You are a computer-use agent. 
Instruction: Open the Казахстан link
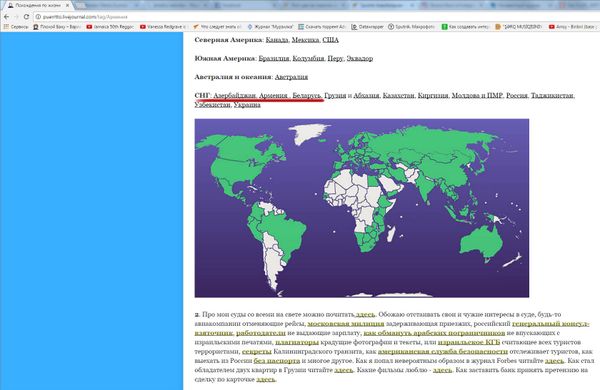pos(398,96)
